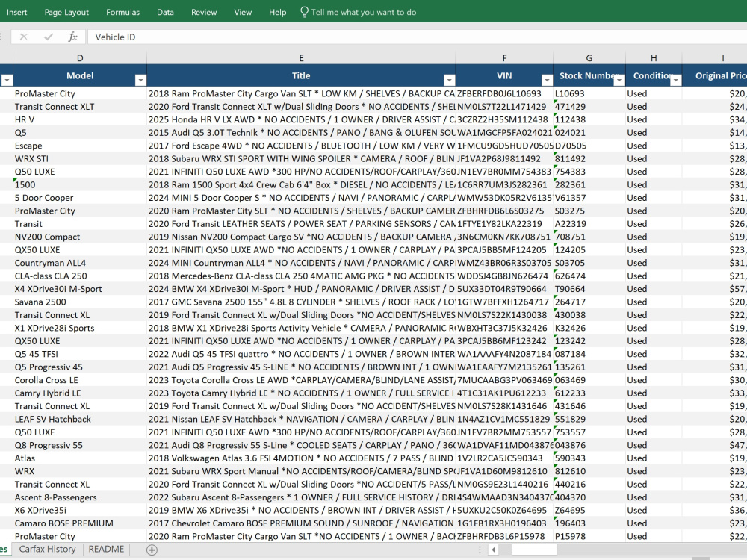Select column H header
The height and width of the screenshot is (560, 747).
coord(654,58)
